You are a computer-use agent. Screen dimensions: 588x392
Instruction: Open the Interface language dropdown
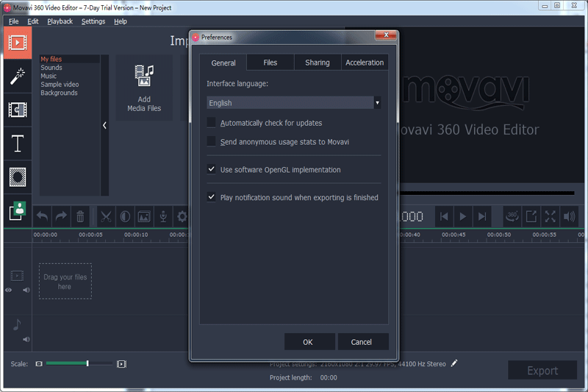coord(293,103)
